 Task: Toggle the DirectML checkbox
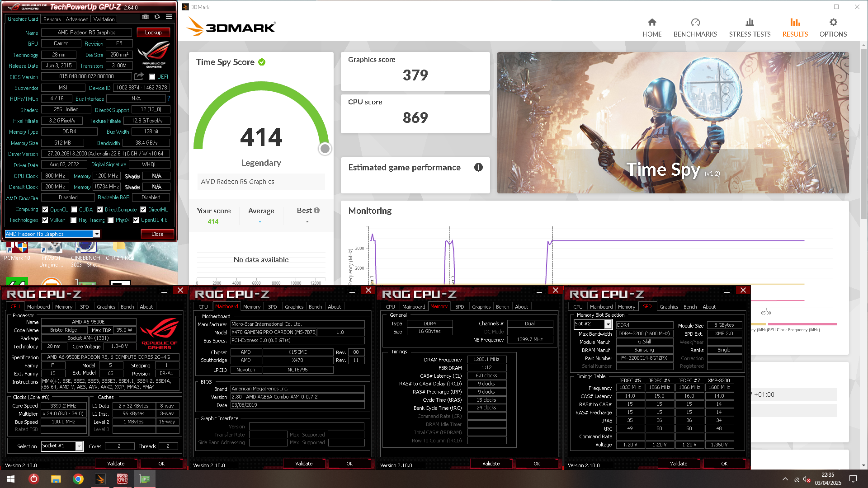143,210
